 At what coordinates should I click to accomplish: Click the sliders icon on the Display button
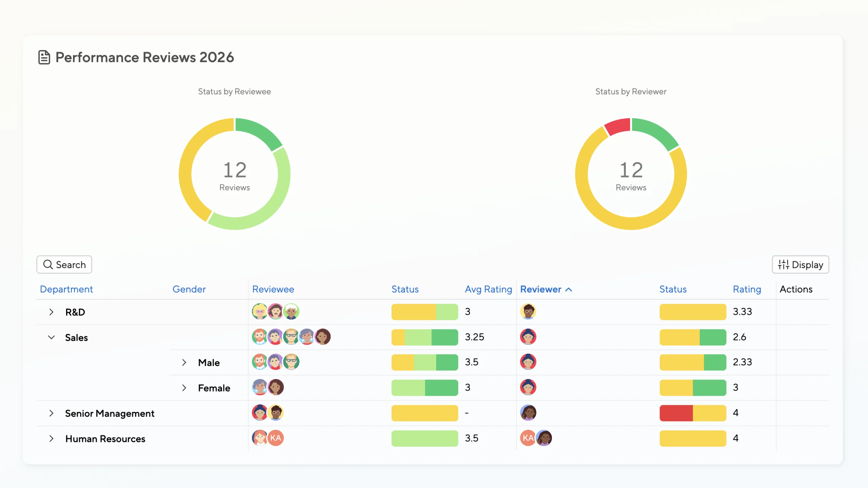pos(784,265)
